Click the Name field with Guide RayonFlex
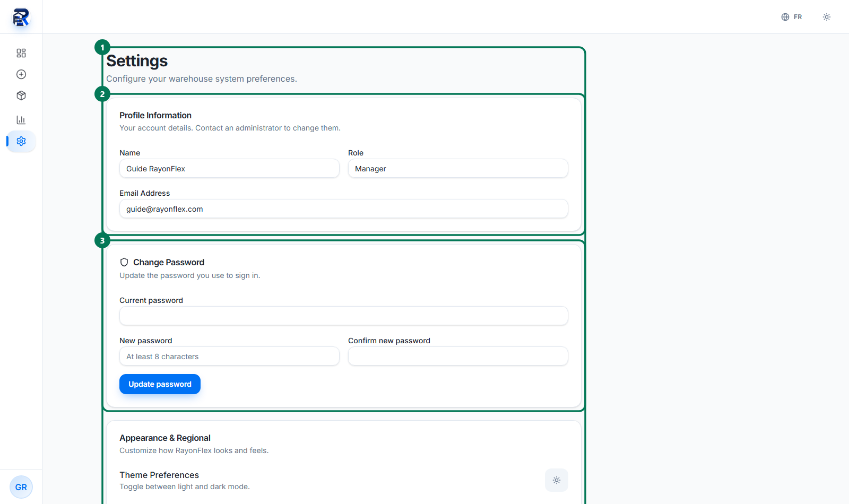This screenshot has width=849, height=504. click(x=229, y=169)
